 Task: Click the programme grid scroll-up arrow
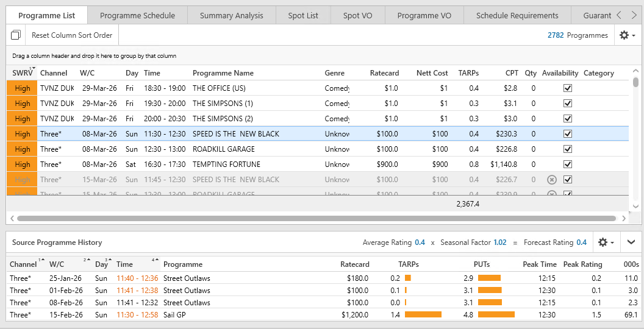point(635,71)
